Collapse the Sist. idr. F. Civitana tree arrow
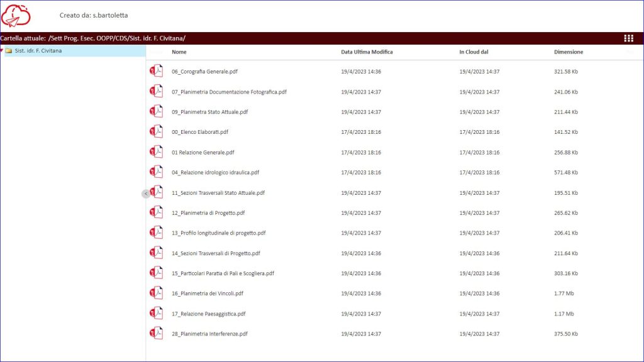This screenshot has width=644, height=362. pos(2,51)
